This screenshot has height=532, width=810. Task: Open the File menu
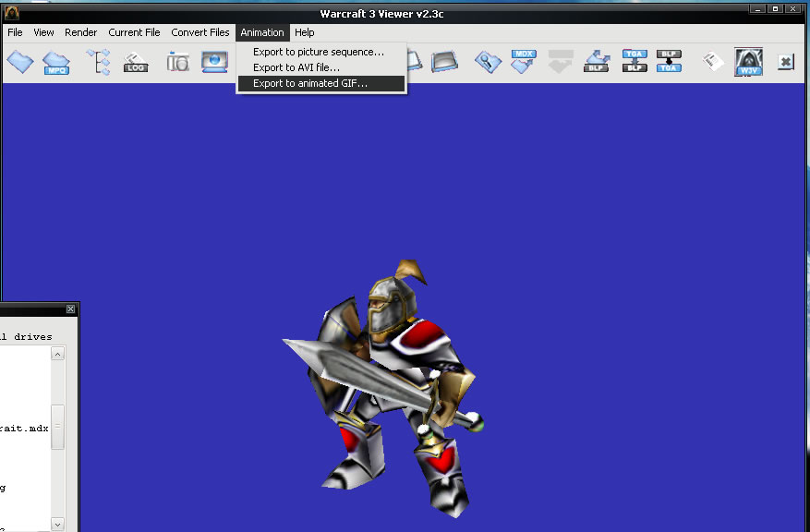pyautogui.click(x=15, y=32)
